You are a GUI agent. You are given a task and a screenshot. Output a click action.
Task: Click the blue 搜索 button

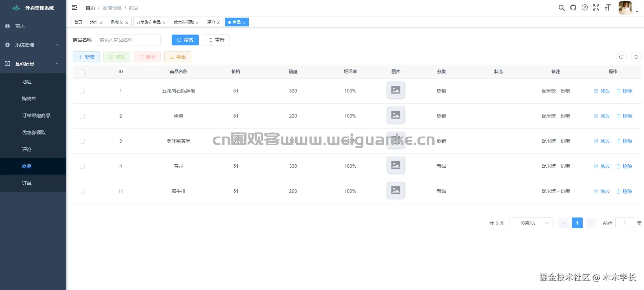tap(185, 40)
